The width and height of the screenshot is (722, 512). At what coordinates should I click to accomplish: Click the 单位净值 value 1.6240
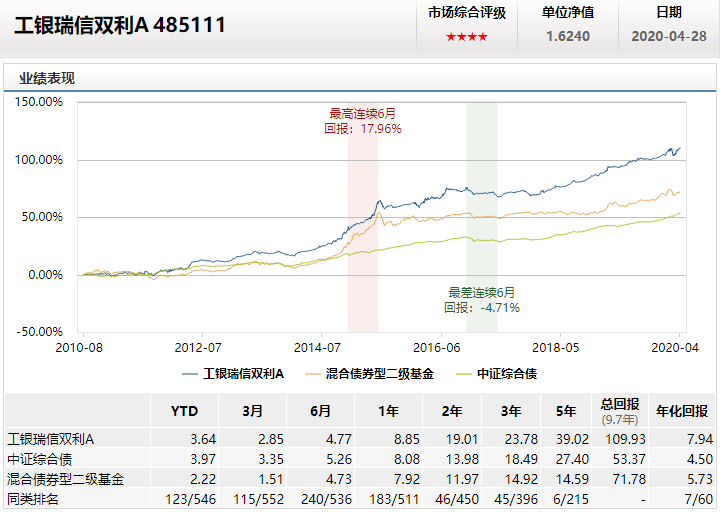click(568, 36)
